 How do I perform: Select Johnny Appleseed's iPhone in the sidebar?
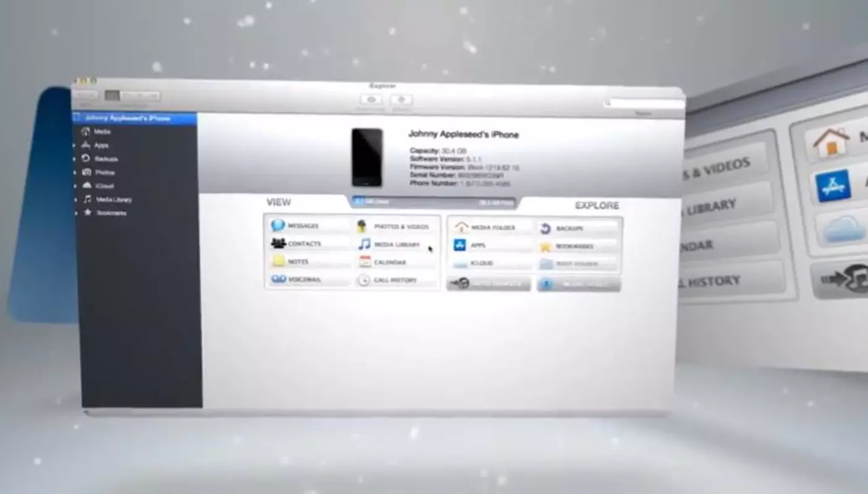coord(135,118)
